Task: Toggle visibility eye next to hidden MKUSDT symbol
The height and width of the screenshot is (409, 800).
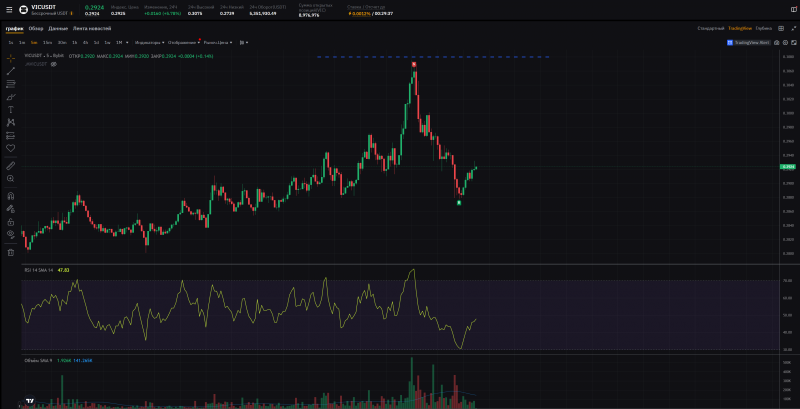Action: pyautogui.click(x=53, y=64)
